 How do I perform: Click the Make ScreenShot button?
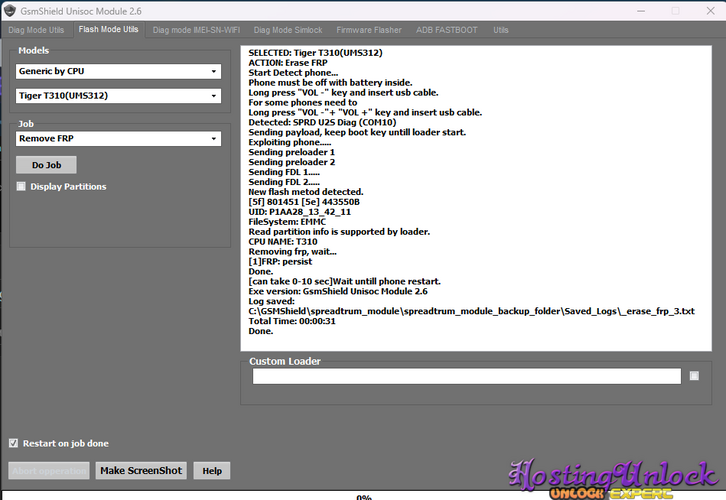[x=141, y=470]
